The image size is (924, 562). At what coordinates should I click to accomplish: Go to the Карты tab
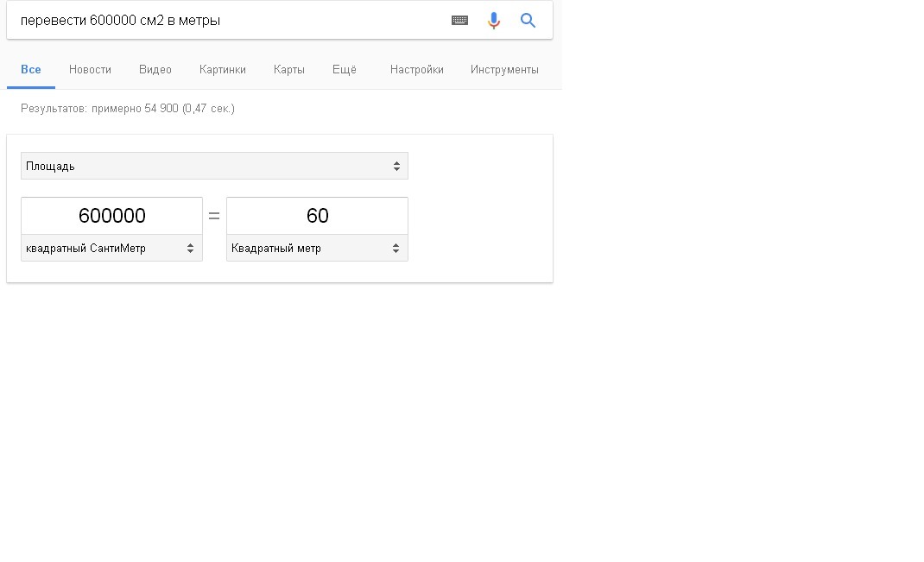[x=289, y=70]
